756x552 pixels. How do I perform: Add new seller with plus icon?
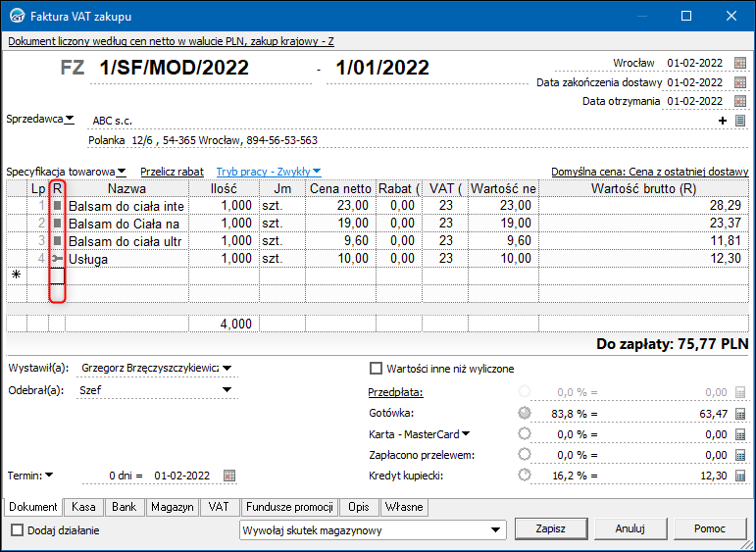[723, 121]
